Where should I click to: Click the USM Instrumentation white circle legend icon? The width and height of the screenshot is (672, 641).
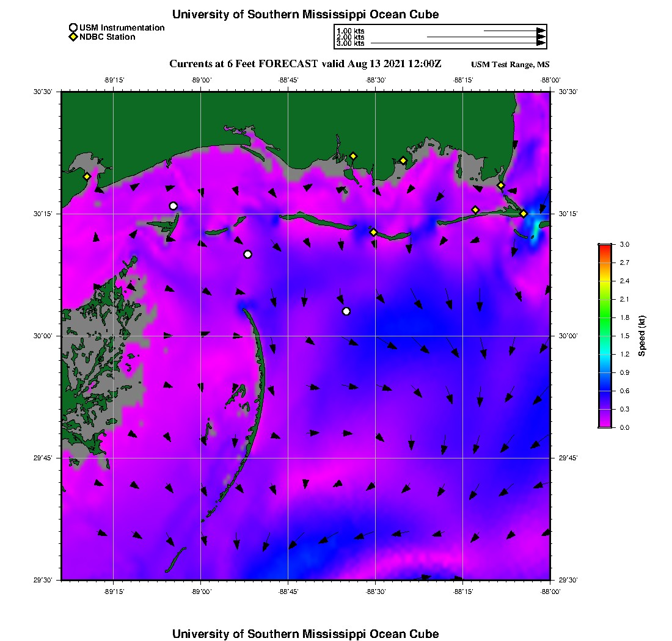point(73,27)
